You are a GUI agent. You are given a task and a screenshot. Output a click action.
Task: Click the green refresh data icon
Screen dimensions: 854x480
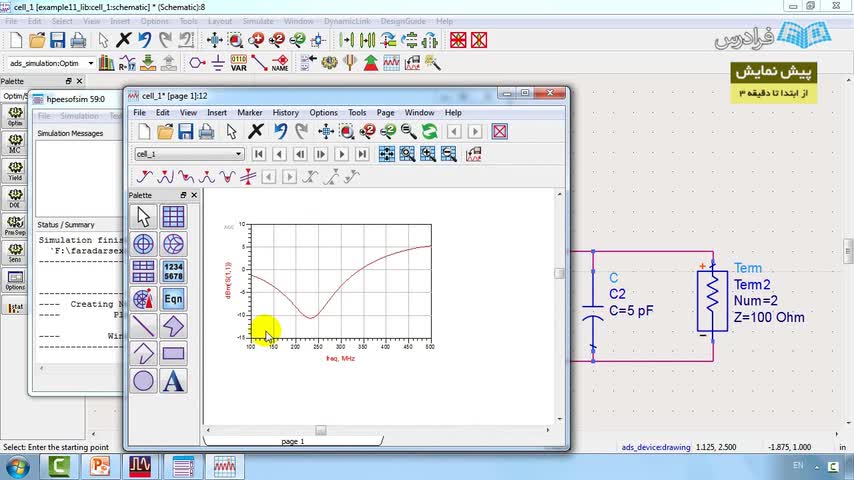click(429, 131)
